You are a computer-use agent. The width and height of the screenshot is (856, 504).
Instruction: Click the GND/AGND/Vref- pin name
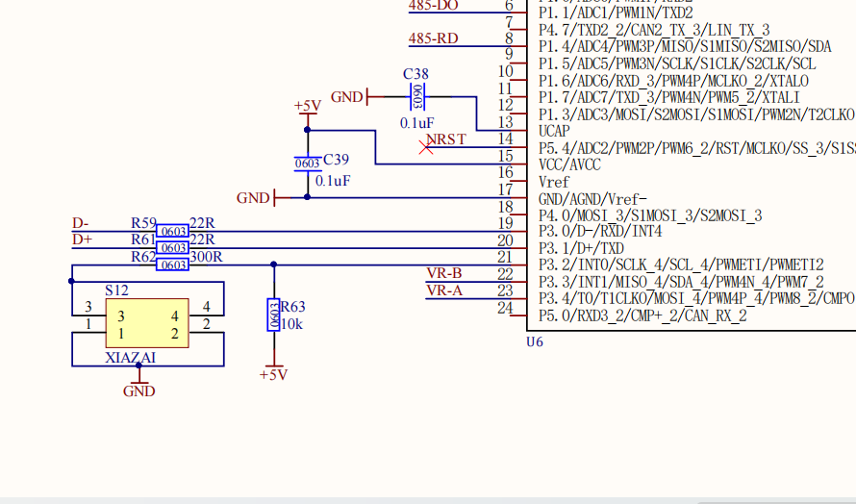pos(592,199)
